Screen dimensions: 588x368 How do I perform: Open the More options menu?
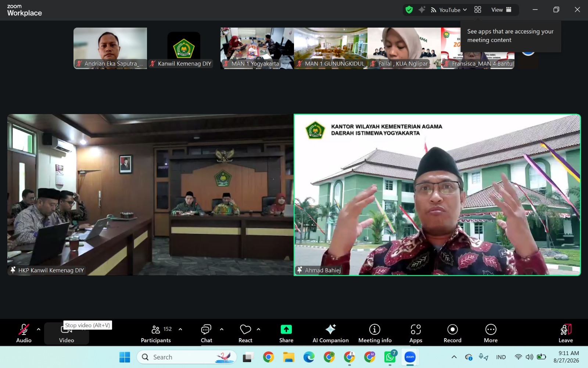(x=491, y=333)
